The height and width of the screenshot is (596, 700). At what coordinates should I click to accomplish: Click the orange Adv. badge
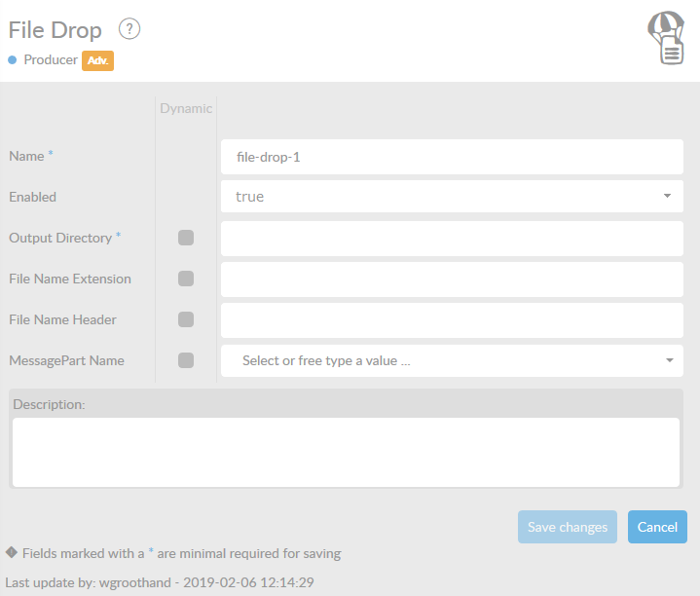point(98,60)
